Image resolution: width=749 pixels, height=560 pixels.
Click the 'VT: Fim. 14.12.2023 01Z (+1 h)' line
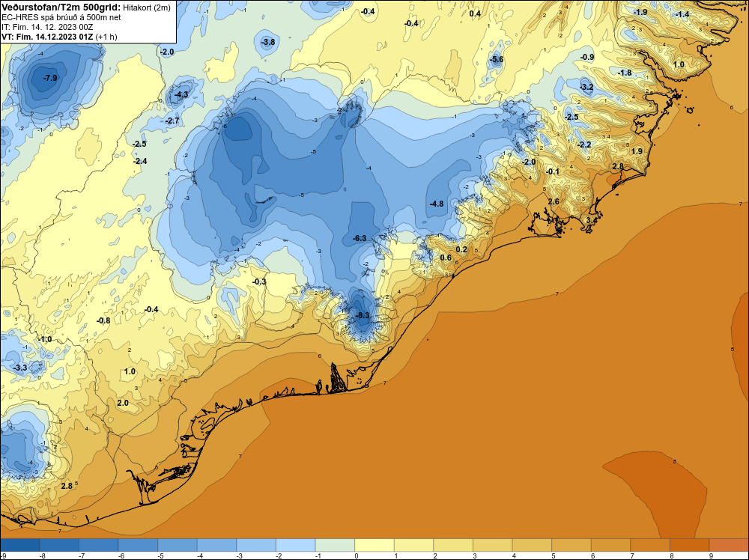point(59,37)
